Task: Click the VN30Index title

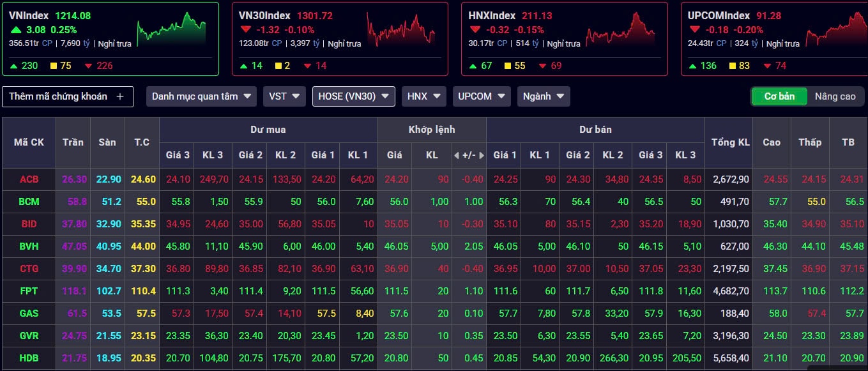Action: click(264, 15)
